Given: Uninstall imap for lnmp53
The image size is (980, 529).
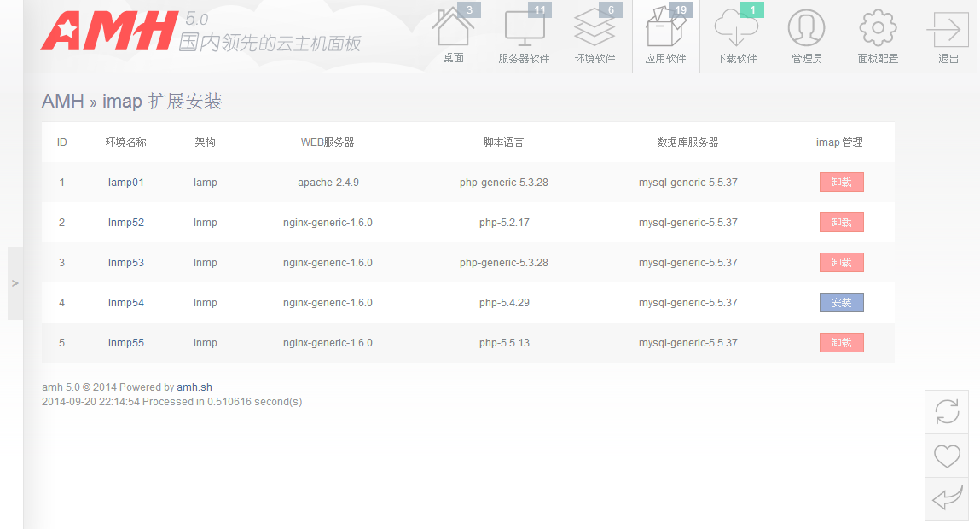Looking at the screenshot, I should click(841, 263).
